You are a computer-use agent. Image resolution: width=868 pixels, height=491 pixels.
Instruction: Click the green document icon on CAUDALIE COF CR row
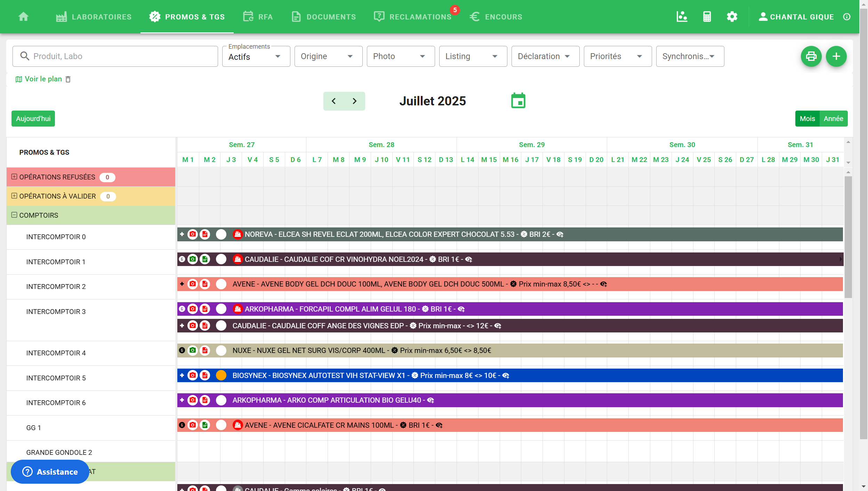tap(205, 259)
